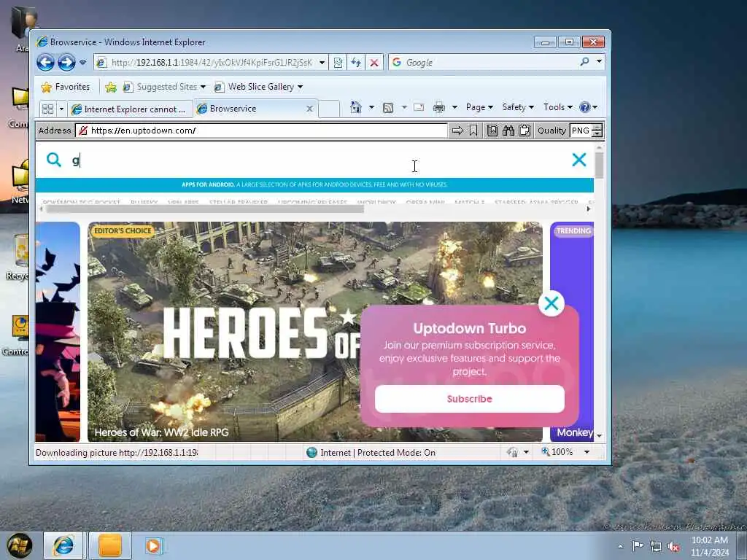
Task: Click the category scrollbar right arrow
Action: point(589,209)
